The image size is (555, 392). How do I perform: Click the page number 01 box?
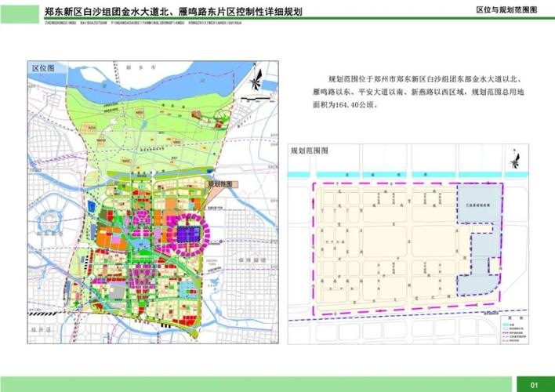pos(534,385)
